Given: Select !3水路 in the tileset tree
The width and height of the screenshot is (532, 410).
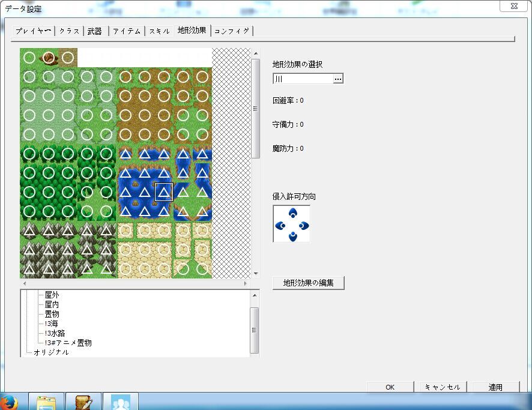Looking at the screenshot, I should tap(55, 333).
